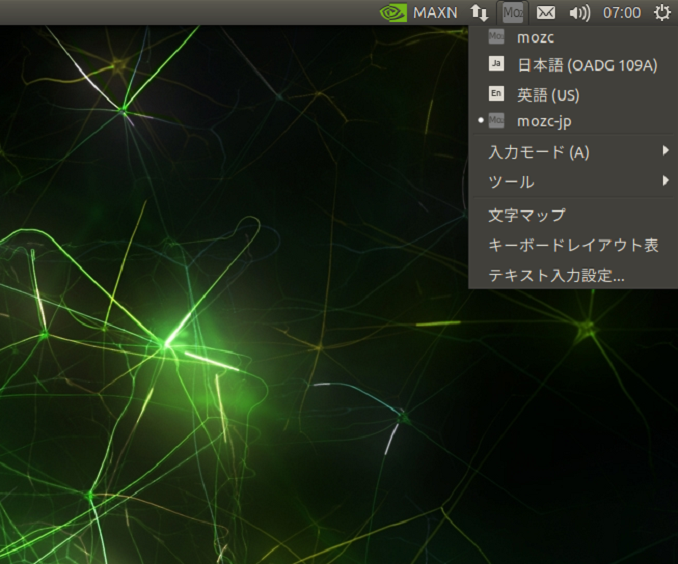Open the volume speaker indicator
678x564 pixels.
click(579, 13)
